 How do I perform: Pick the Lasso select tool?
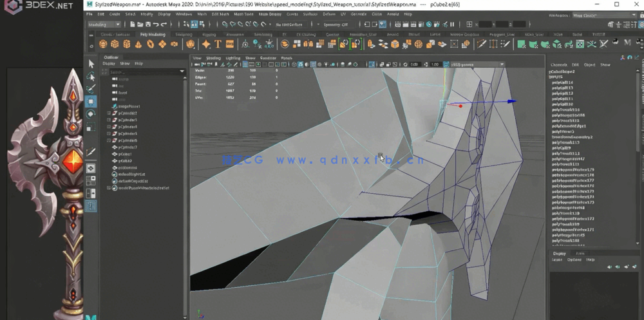[x=91, y=77]
